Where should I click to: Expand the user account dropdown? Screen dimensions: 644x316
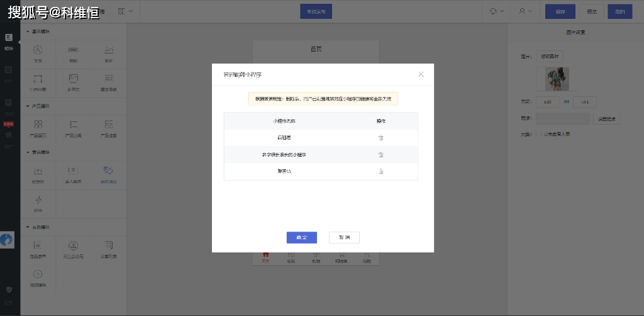[x=525, y=11]
